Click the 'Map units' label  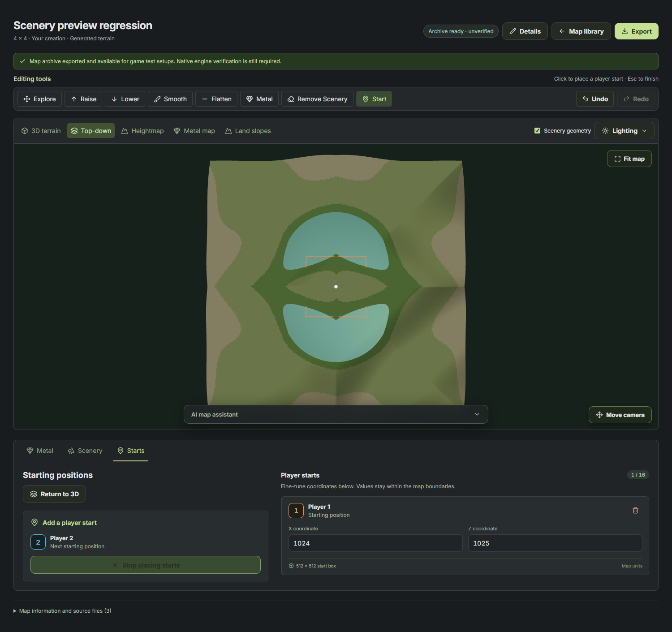point(632,566)
